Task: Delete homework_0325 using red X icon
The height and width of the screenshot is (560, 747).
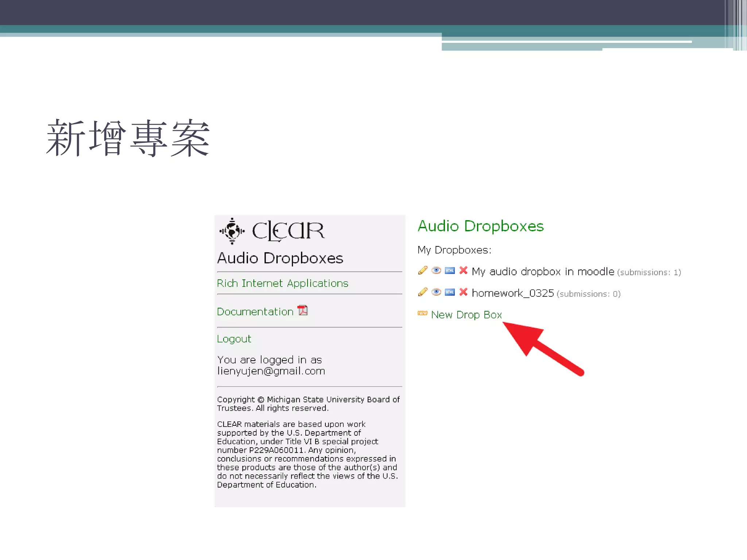Action: (464, 292)
